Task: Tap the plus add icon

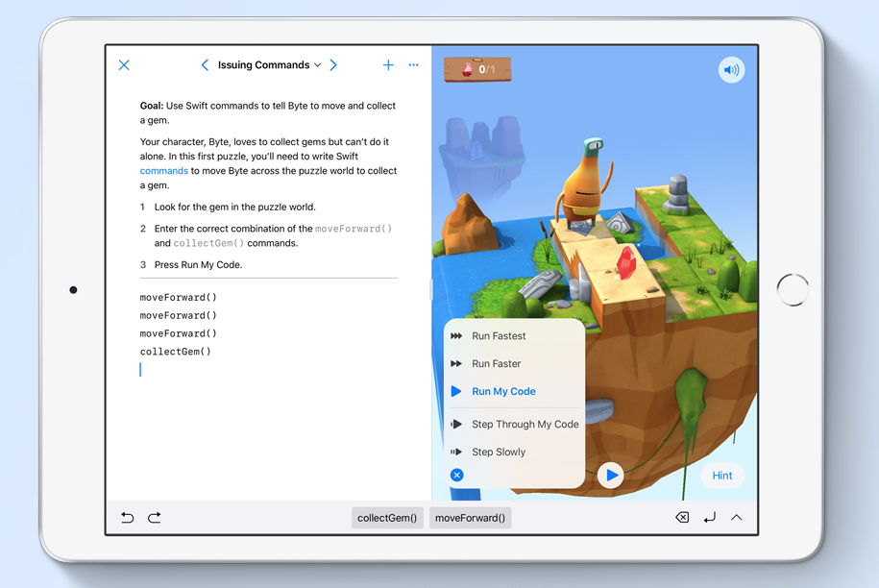Action: click(x=388, y=65)
